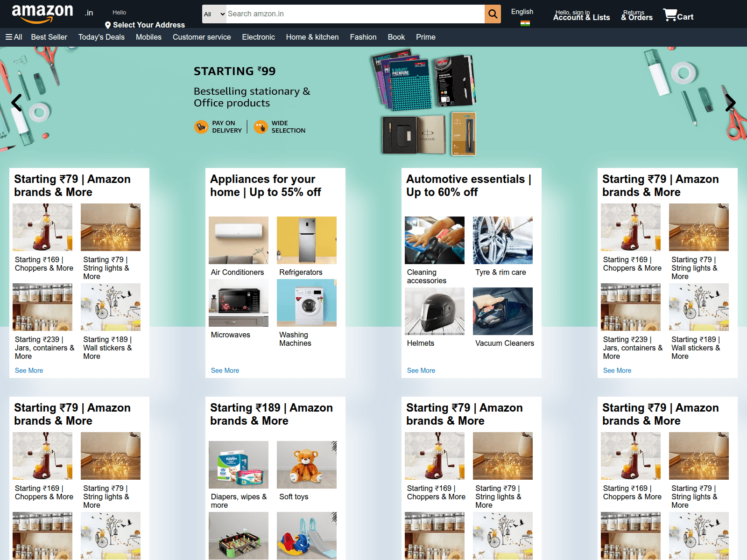Open Electronic category
The height and width of the screenshot is (560, 747).
(x=258, y=37)
